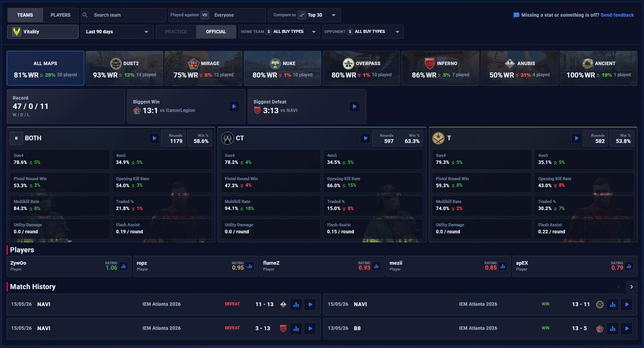
Task: Select the ANCIENT map card
Action: click(598, 68)
